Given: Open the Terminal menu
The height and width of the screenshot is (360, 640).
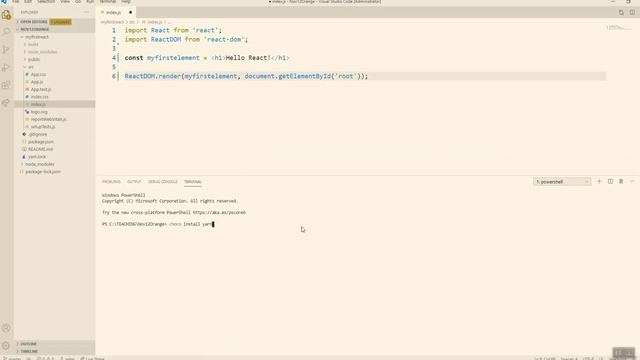Looking at the screenshot, I should click(x=108, y=2).
